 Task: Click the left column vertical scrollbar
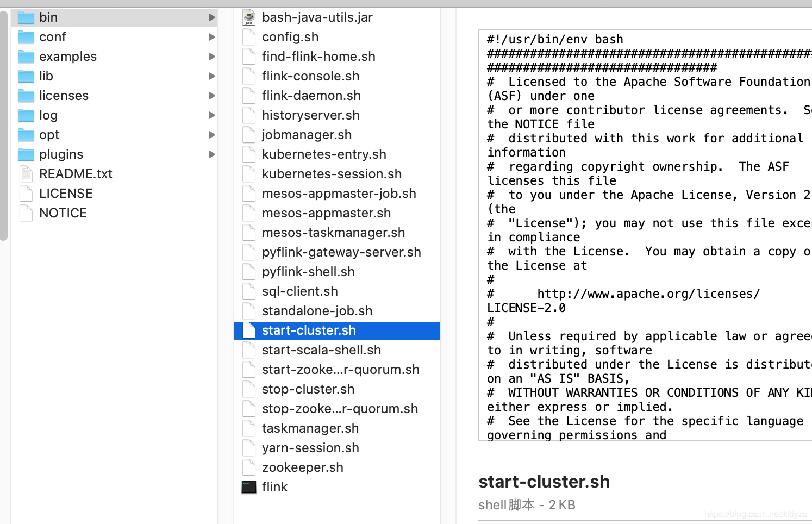(x=4, y=125)
